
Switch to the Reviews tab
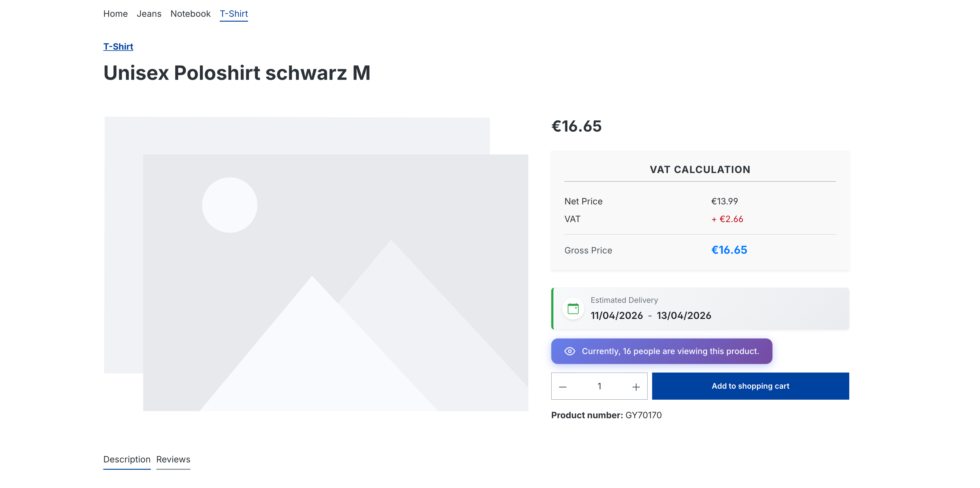pos(173,459)
